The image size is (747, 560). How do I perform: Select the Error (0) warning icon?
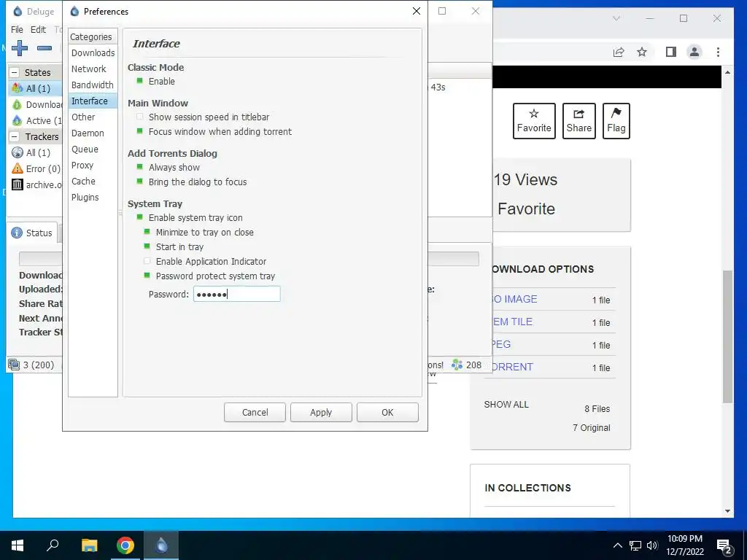(x=18, y=168)
